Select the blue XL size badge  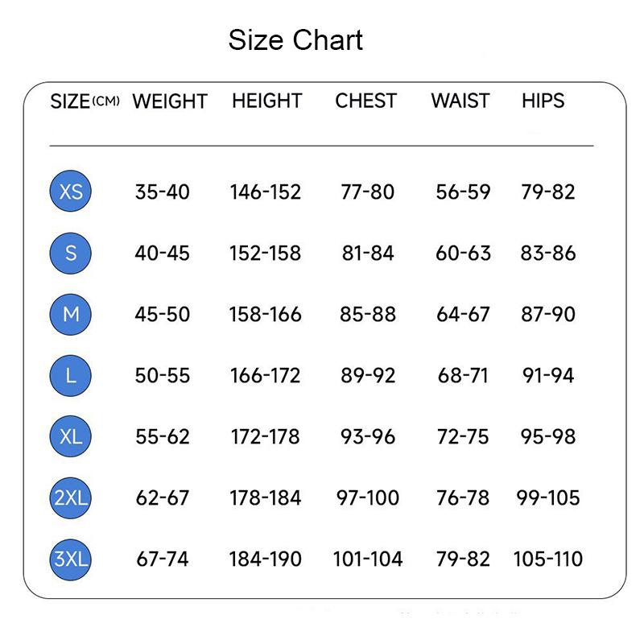coord(71,436)
